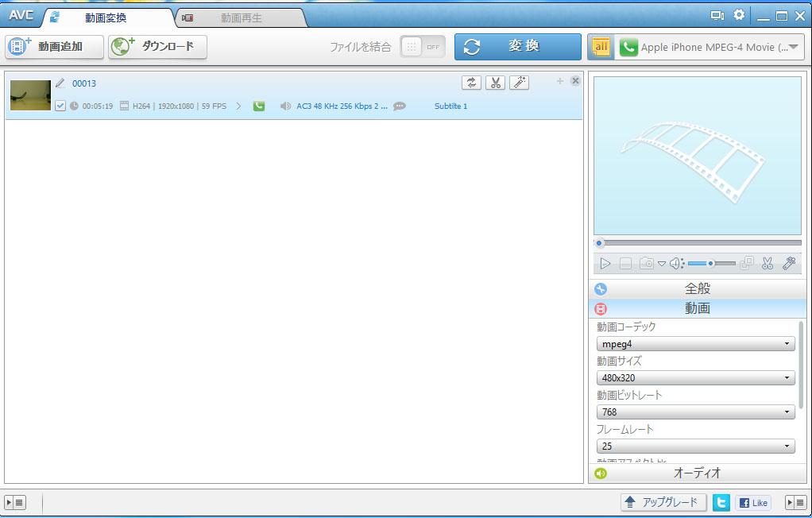Expand the オーディオ audio settings section

pos(698,473)
